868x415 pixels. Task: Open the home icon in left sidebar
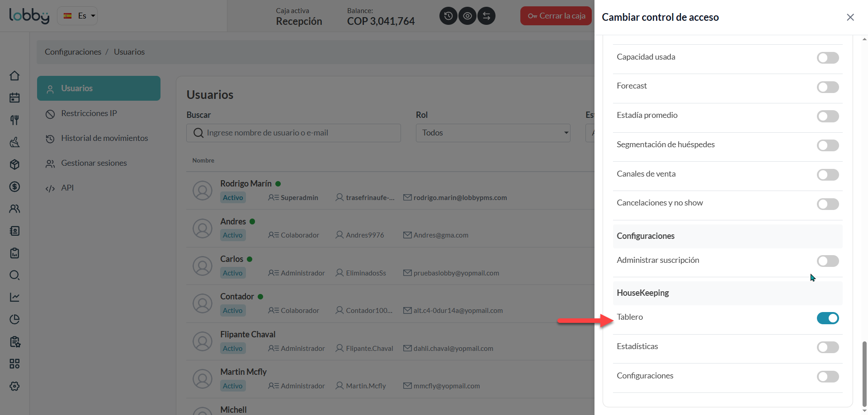[14, 75]
